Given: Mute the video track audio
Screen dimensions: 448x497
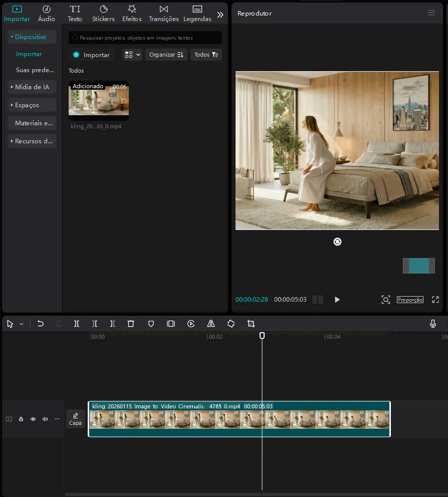Looking at the screenshot, I should coord(45,419).
